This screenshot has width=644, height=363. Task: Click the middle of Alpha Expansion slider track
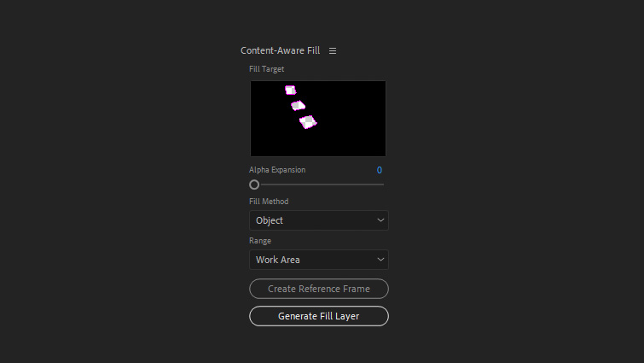pos(319,184)
